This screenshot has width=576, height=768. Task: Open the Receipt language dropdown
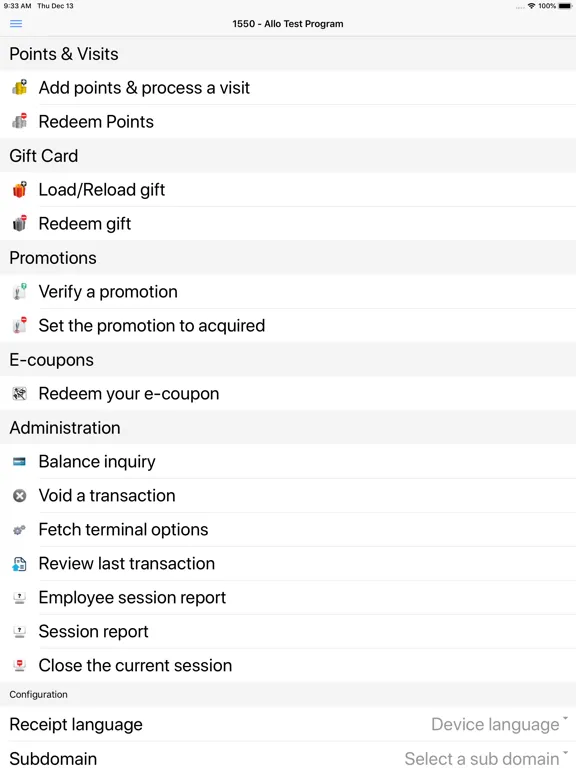288,724
